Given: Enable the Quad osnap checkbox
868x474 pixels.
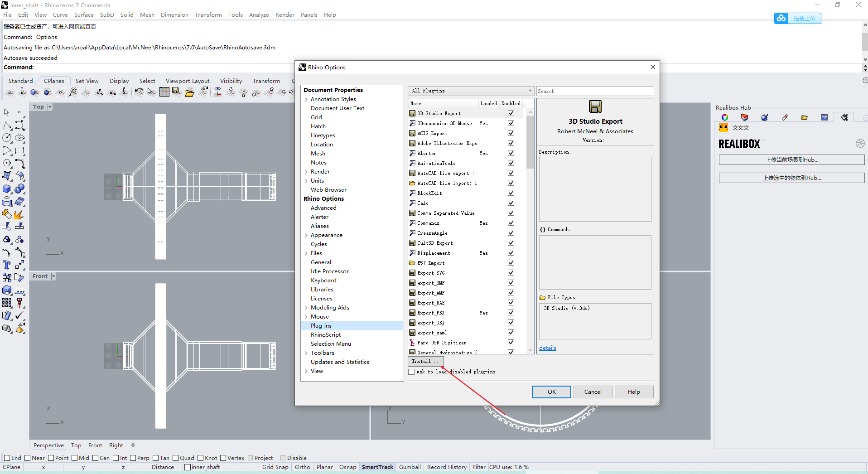Looking at the screenshot, I should [176, 458].
